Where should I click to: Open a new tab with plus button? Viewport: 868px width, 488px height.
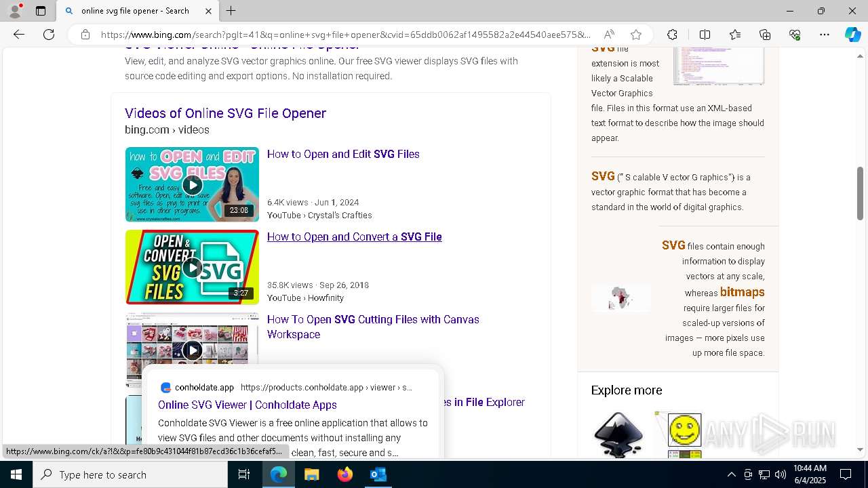tap(231, 11)
